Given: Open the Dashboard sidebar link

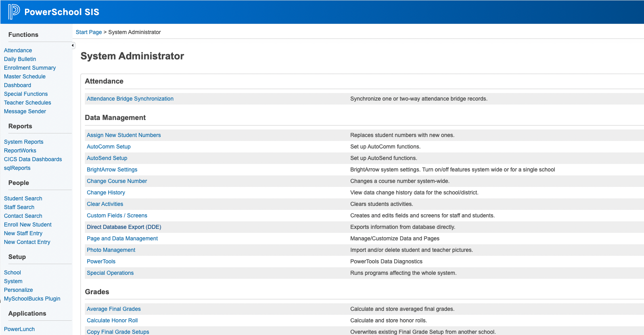Looking at the screenshot, I should (x=17, y=85).
